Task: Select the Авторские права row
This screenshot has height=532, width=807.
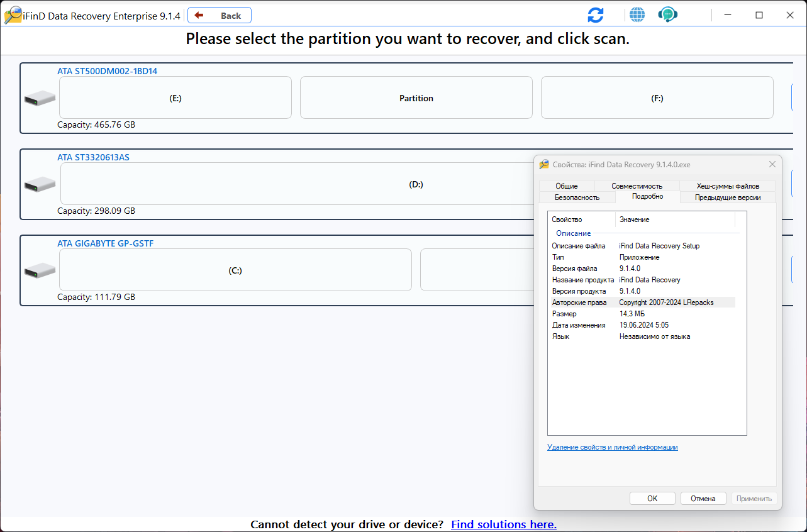Action: click(x=642, y=302)
